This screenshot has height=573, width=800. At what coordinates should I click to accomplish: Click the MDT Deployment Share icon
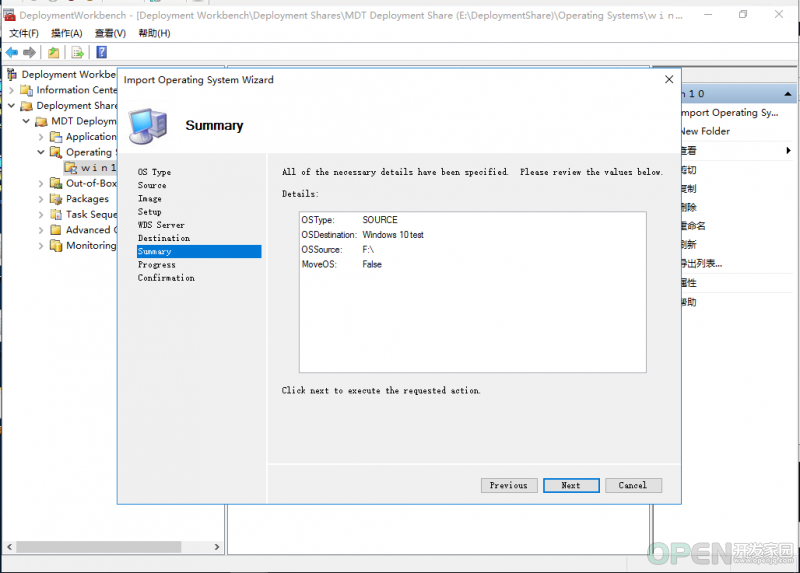click(x=41, y=121)
